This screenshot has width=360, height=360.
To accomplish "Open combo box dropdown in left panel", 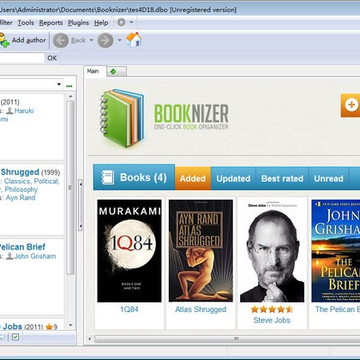I will pyautogui.click(x=59, y=84).
